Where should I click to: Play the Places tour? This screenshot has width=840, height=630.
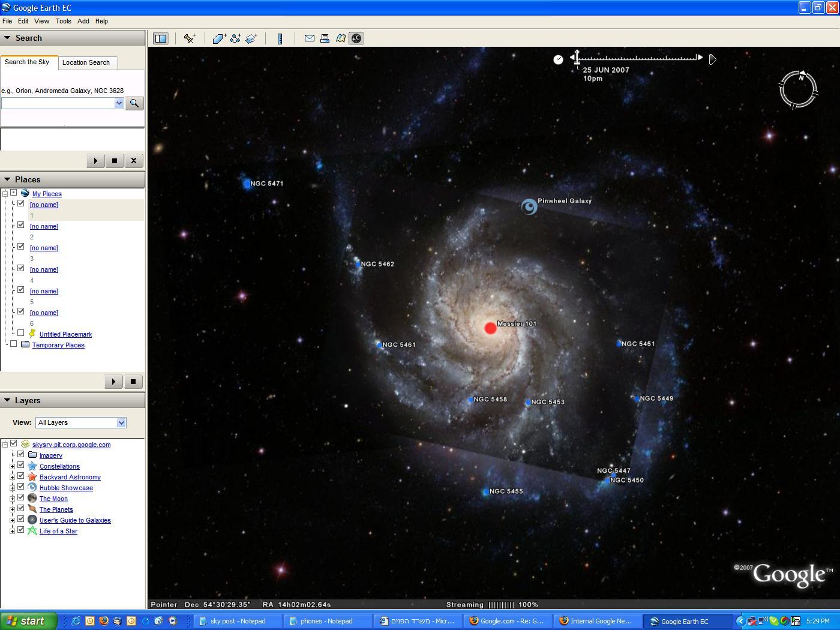[113, 382]
